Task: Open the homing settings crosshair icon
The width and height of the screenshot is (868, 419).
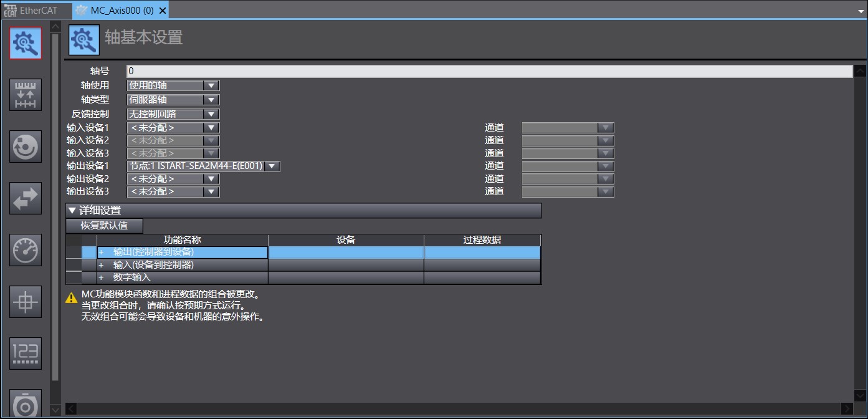Action: coord(25,302)
